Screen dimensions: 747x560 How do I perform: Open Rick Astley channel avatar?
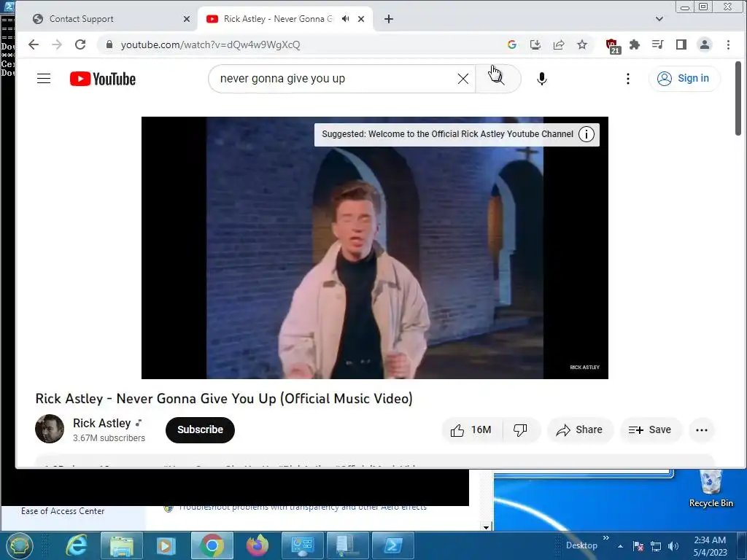point(50,429)
